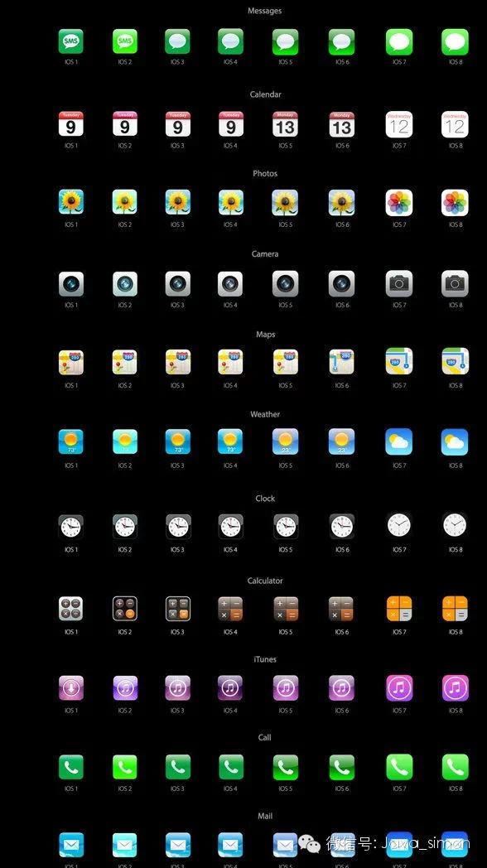Open the iOS 1 Camera lens icon

[71, 283]
